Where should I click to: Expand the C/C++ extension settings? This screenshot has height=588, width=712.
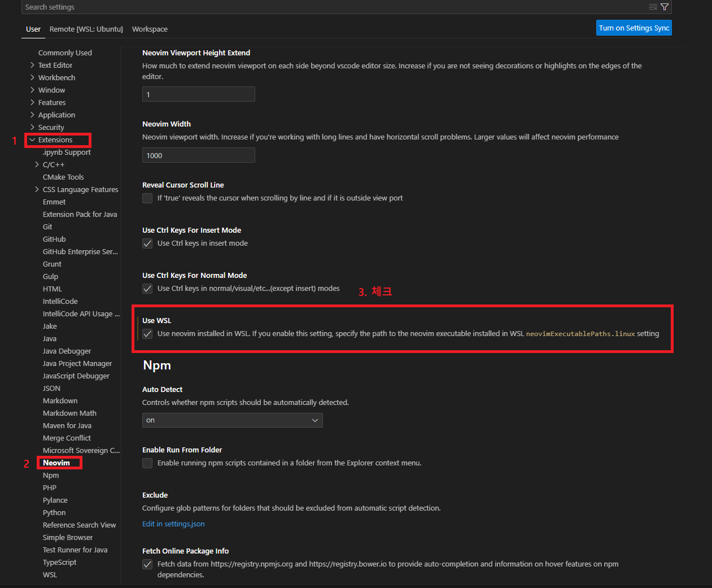click(x=37, y=164)
